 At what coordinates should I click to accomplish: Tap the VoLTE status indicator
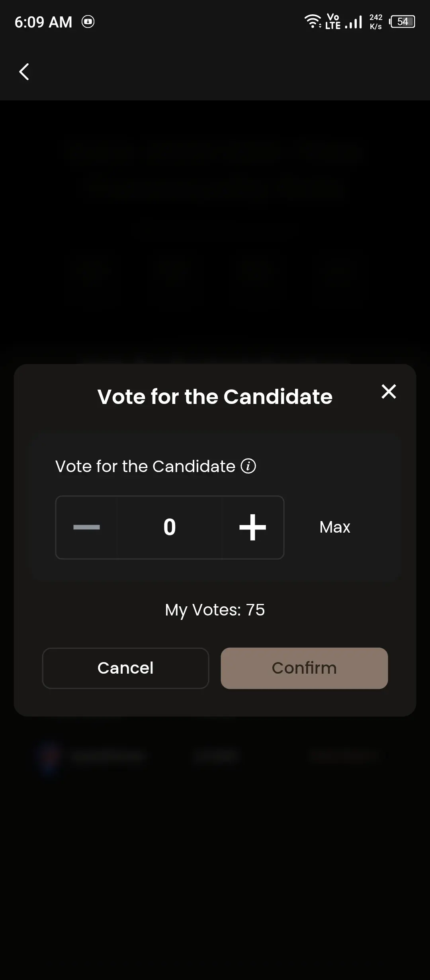(x=333, y=22)
